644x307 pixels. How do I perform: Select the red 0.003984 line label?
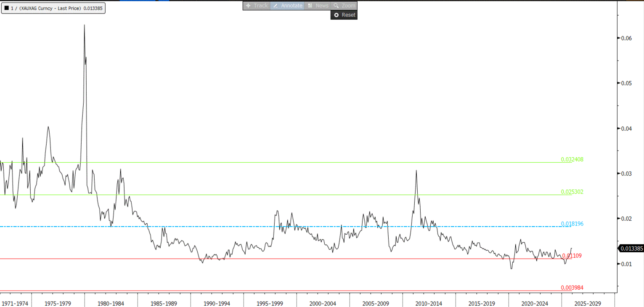coord(572,288)
